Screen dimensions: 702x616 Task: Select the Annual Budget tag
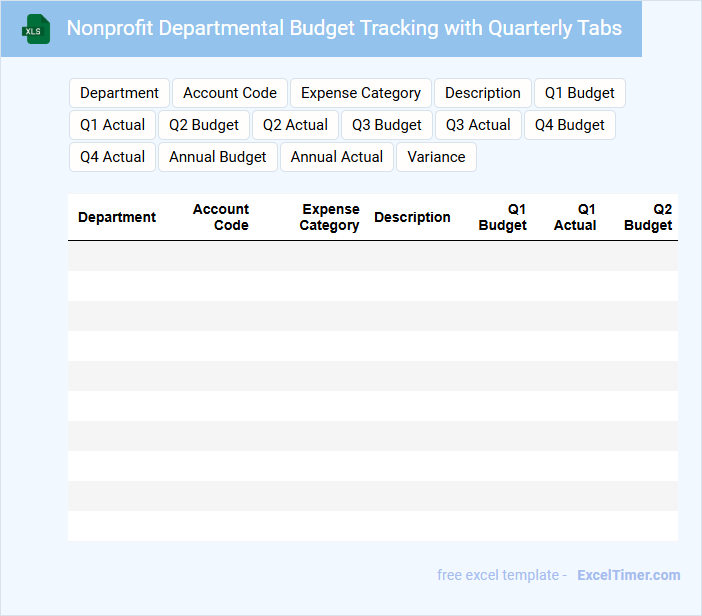pyautogui.click(x=218, y=157)
